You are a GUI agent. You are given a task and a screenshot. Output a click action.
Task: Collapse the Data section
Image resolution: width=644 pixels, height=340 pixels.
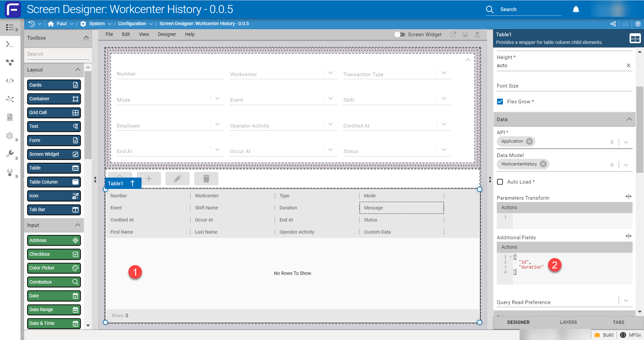pos(629,119)
